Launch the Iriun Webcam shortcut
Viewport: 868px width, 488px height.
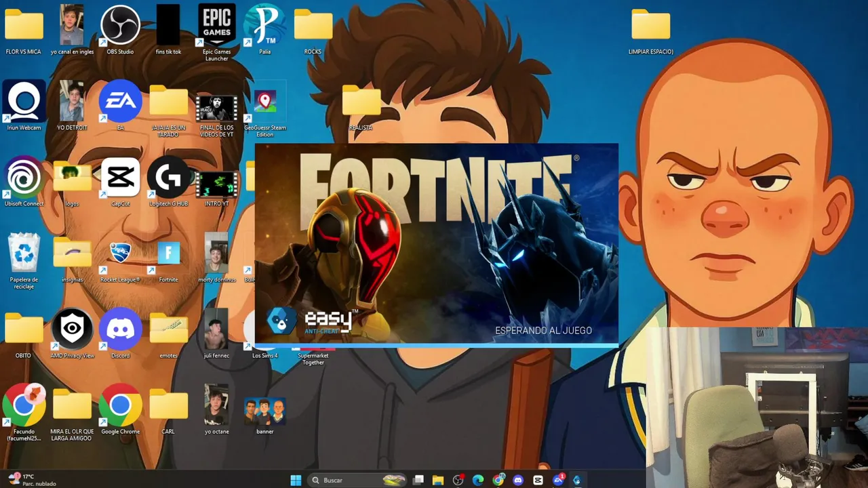[x=24, y=106]
